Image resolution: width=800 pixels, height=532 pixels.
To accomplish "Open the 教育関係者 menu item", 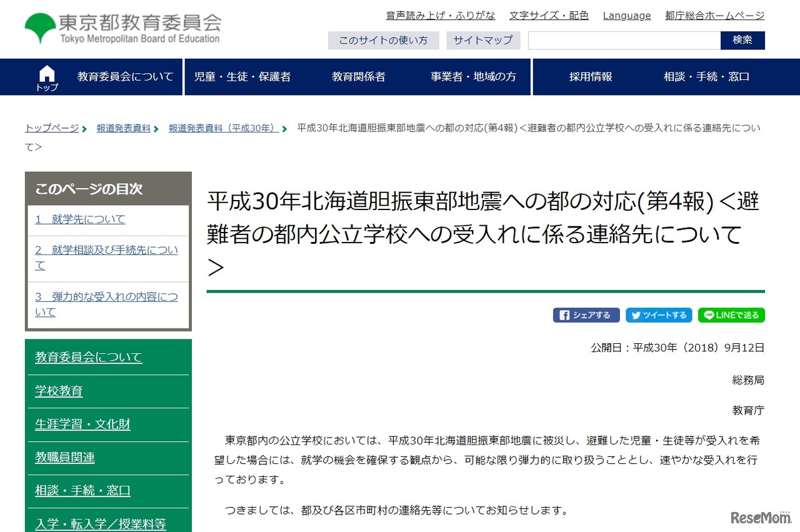I will (358, 76).
